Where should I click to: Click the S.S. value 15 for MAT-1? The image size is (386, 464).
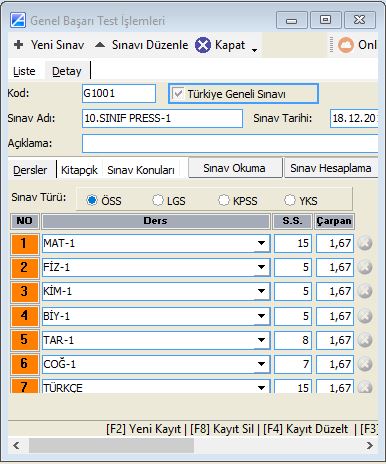point(293,243)
